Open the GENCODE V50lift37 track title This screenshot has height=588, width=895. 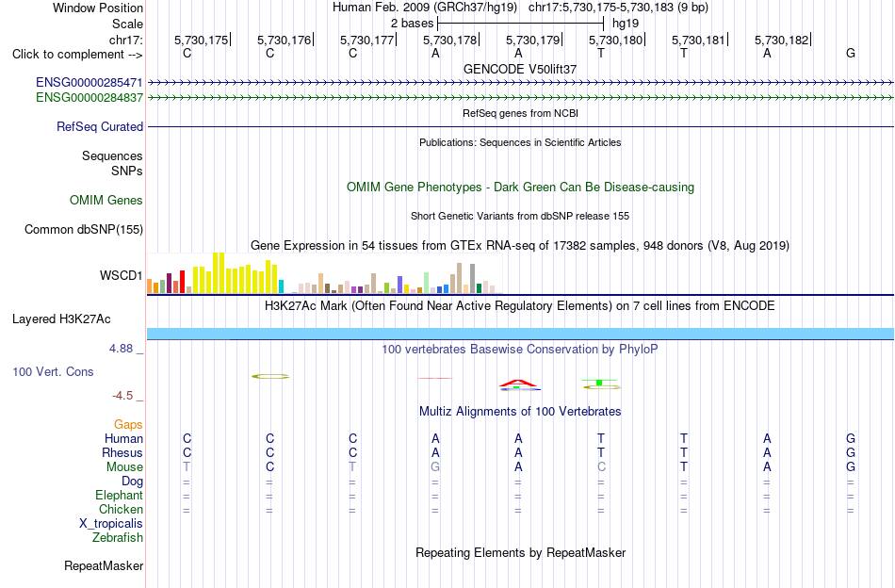(520, 69)
